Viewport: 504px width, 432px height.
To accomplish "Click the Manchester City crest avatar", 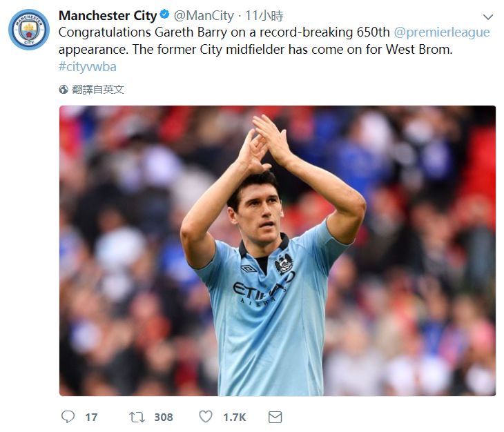I will pyautogui.click(x=29, y=29).
